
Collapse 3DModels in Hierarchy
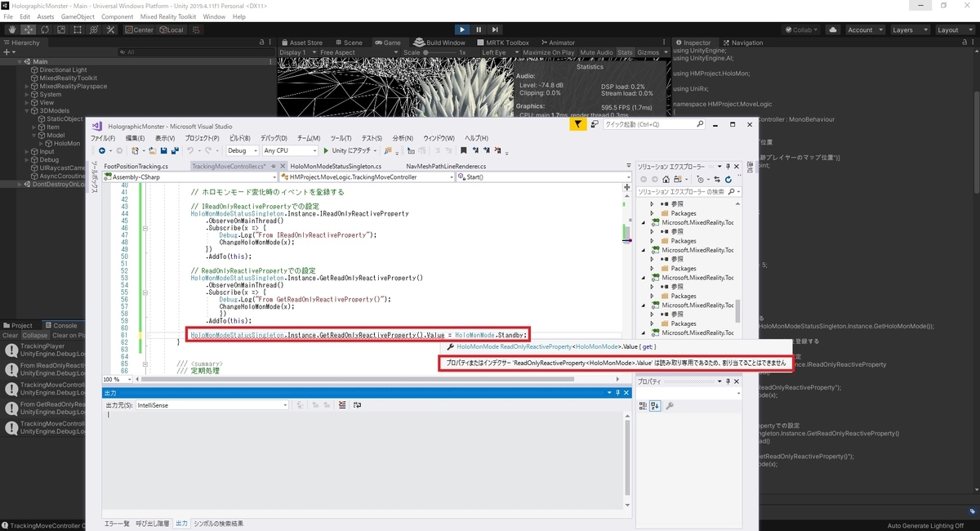(x=27, y=110)
